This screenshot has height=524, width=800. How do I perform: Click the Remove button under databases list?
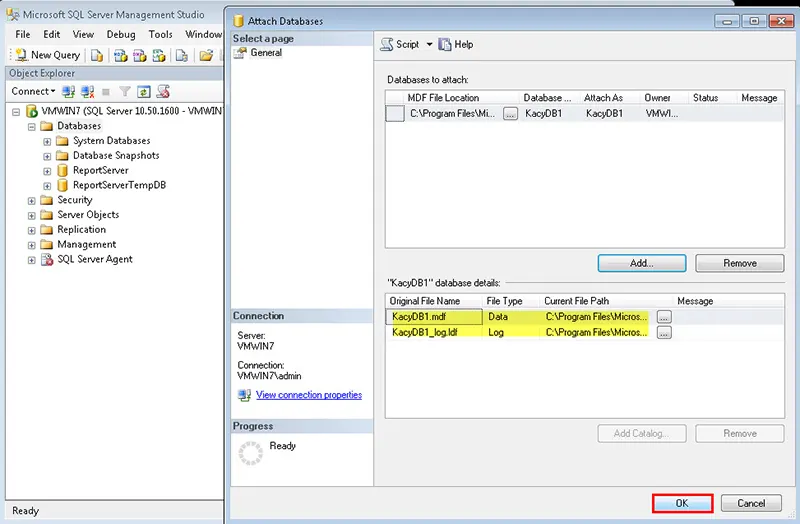(x=739, y=263)
